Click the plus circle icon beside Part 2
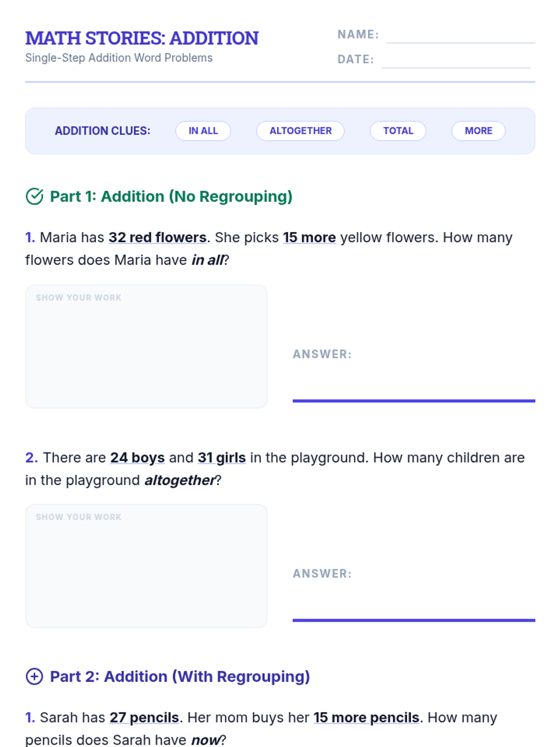 (x=35, y=677)
